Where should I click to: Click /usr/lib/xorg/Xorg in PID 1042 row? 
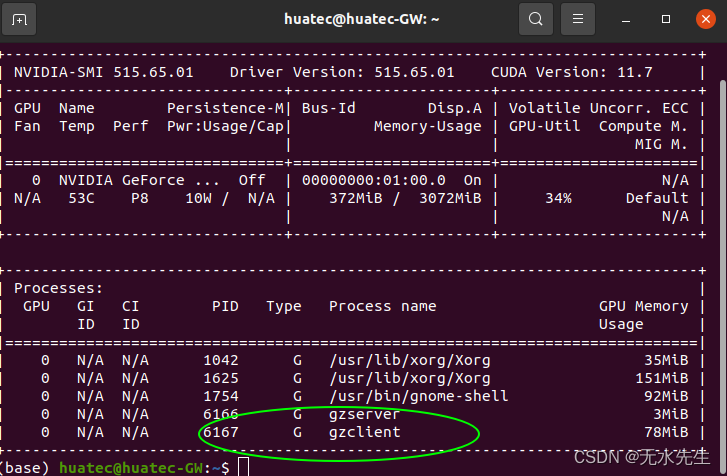pyautogui.click(x=409, y=360)
